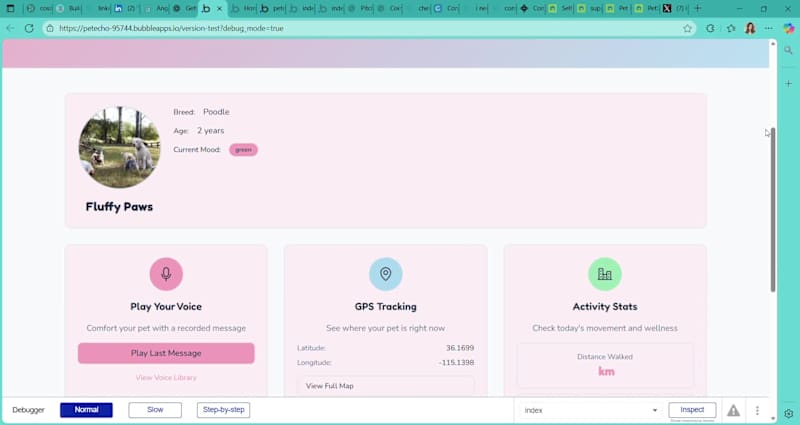Open the browser extensions refresh-style icon

click(x=710, y=29)
